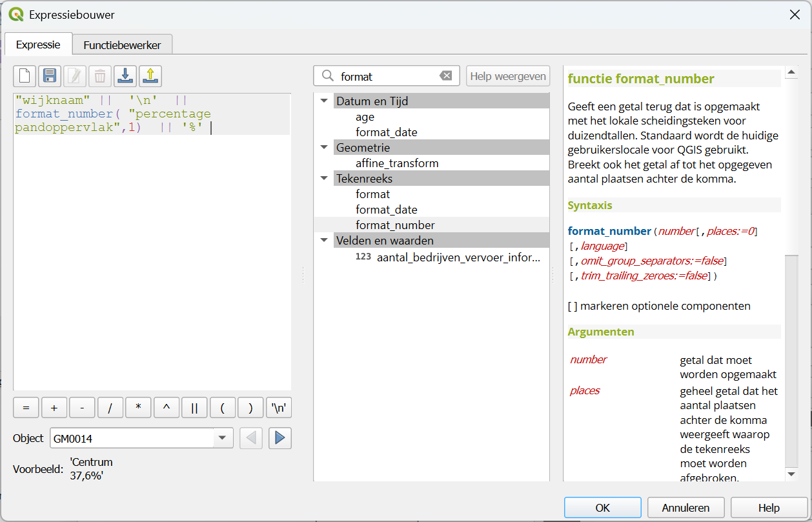
Task: Insert the newline '\n' operator button
Action: pyautogui.click(x=279, y=408)
